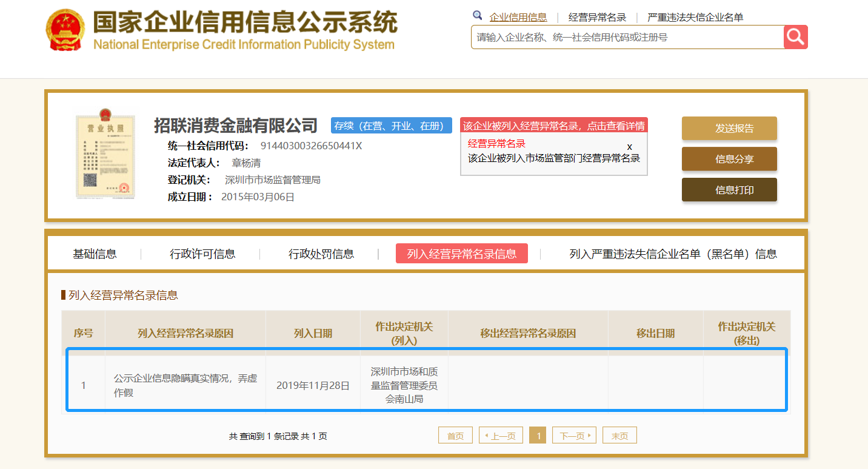The image size is (868, 469).
Task: Click registration authority 深圳市市场监督管理局
Action: tap(273, 180)
